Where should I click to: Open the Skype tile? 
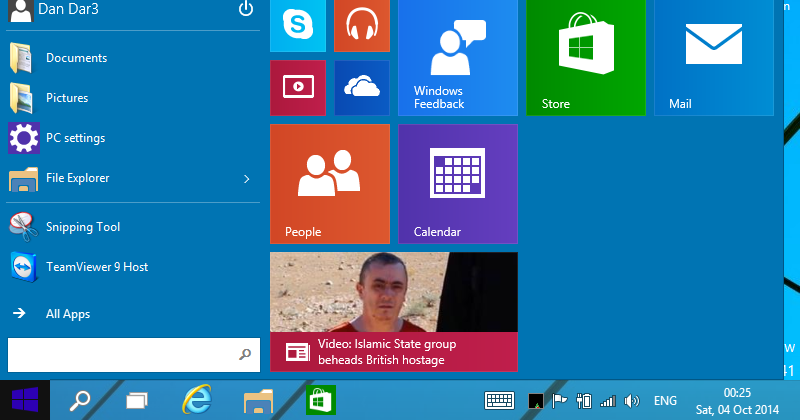coord(298,26)
